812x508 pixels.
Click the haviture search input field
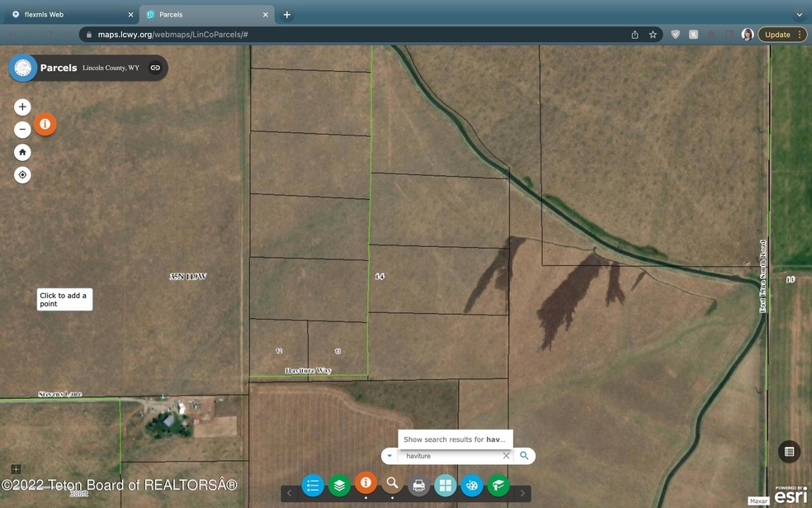point(450,456)
